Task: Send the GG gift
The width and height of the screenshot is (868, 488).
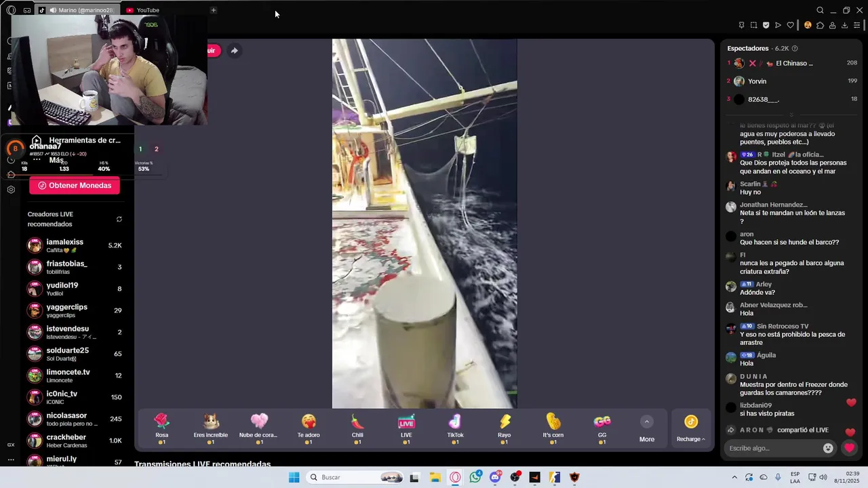Action: click(x=602, y=428)
